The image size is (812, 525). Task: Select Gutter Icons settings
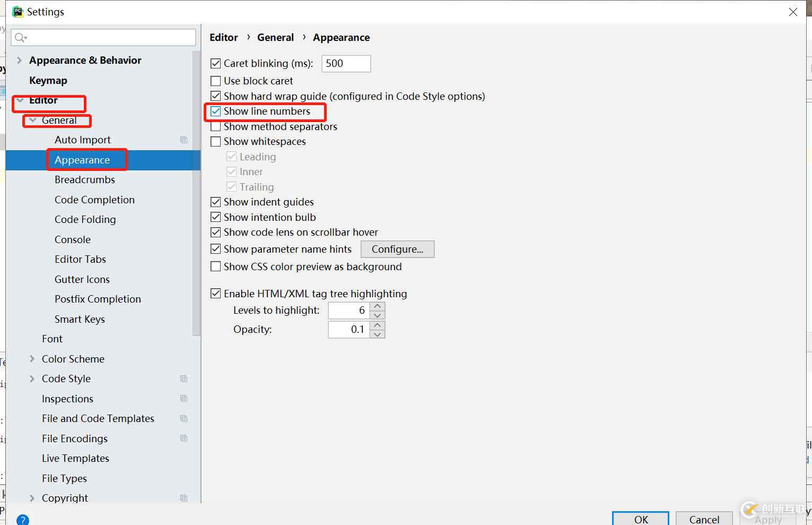[x=82, y=279]
